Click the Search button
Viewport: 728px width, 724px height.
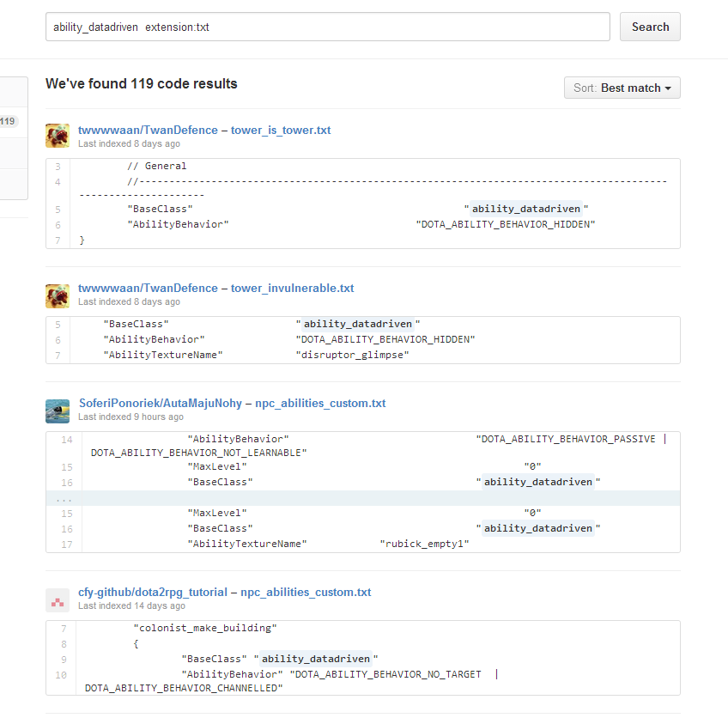(650, 27)
